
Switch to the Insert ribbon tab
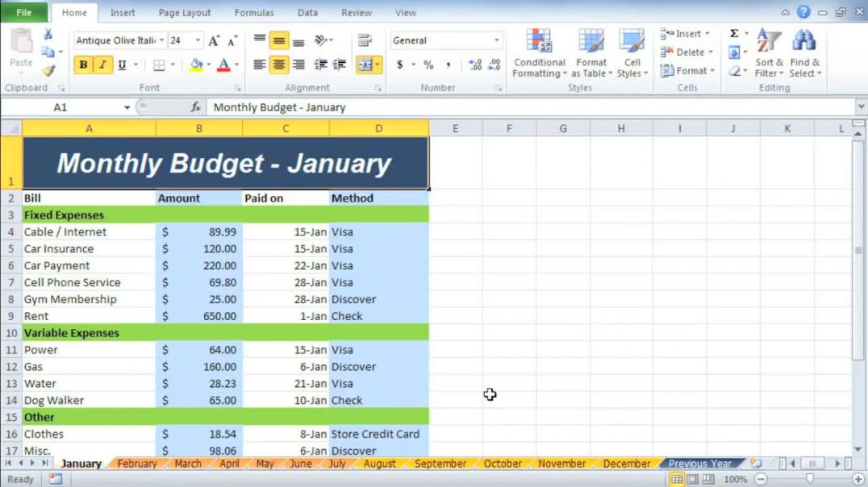pyautogui.click(x=123, y=12)
